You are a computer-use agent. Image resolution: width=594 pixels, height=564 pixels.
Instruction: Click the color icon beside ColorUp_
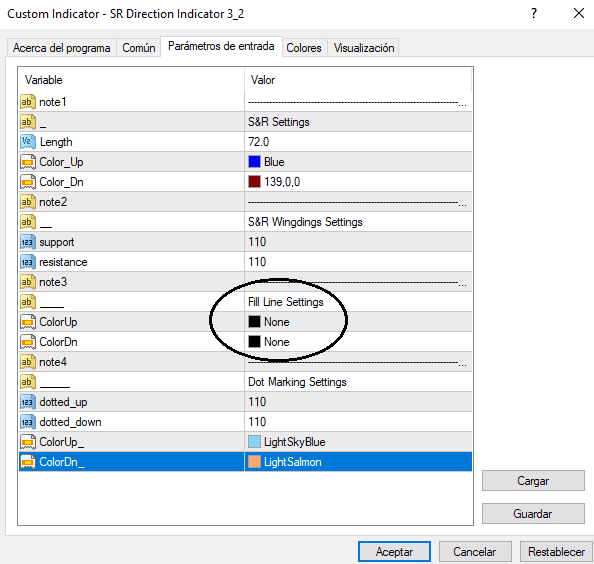pos(28,442)
